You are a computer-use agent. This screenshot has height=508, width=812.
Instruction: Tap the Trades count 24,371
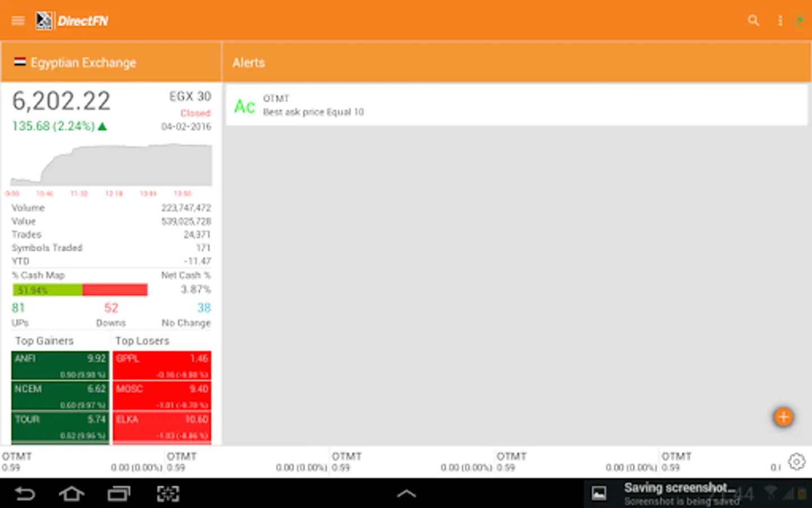197,234
